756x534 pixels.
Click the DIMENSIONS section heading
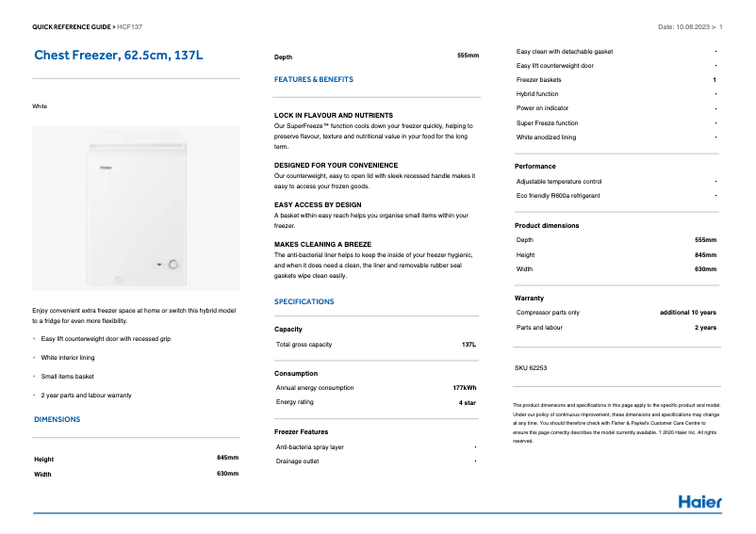coord(57,419)
